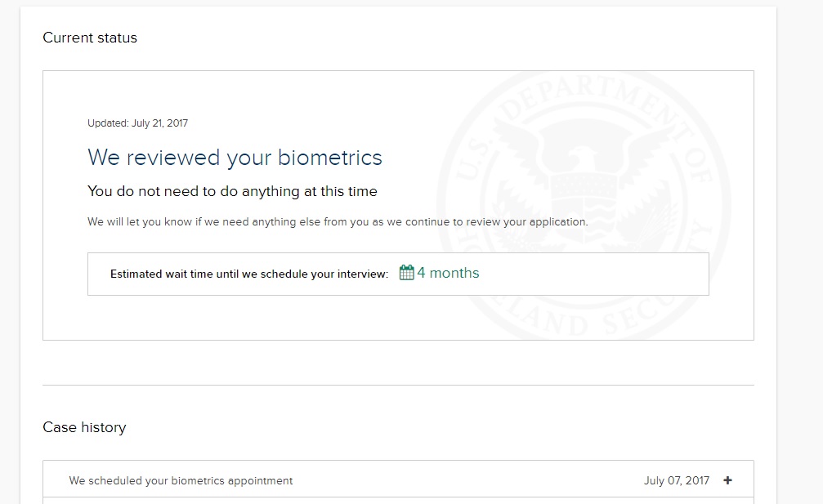The height and width of the screenshot is (504, 823).
Task: Open the 'We scheduled your biometrics appointment' row
Action: point(398,479)
